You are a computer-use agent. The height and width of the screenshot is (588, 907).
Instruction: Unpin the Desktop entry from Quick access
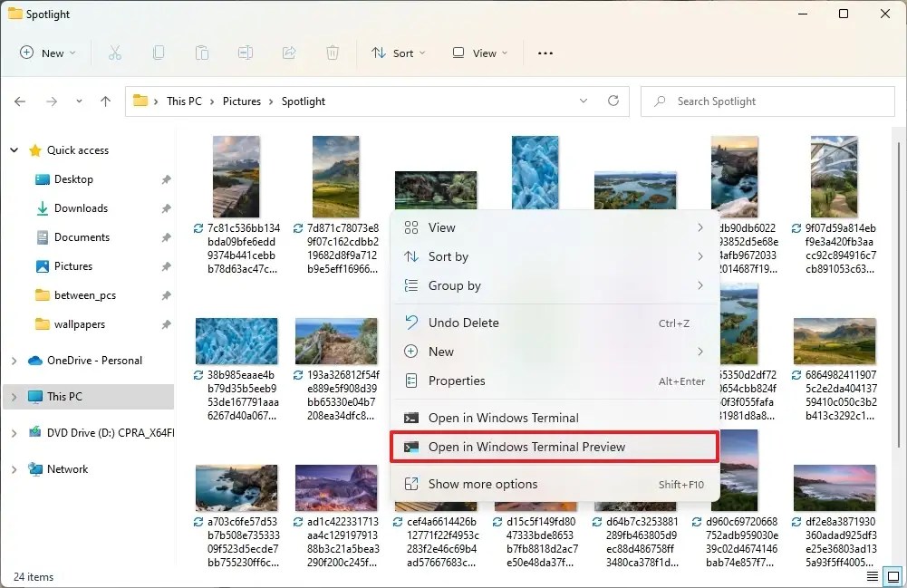[x=167, y=178]
